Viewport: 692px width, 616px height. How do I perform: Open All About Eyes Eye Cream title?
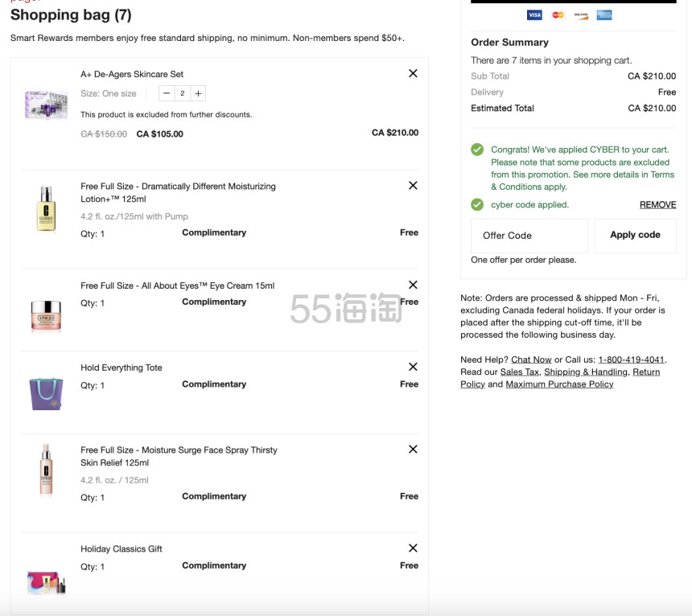(x=177, y=285)
